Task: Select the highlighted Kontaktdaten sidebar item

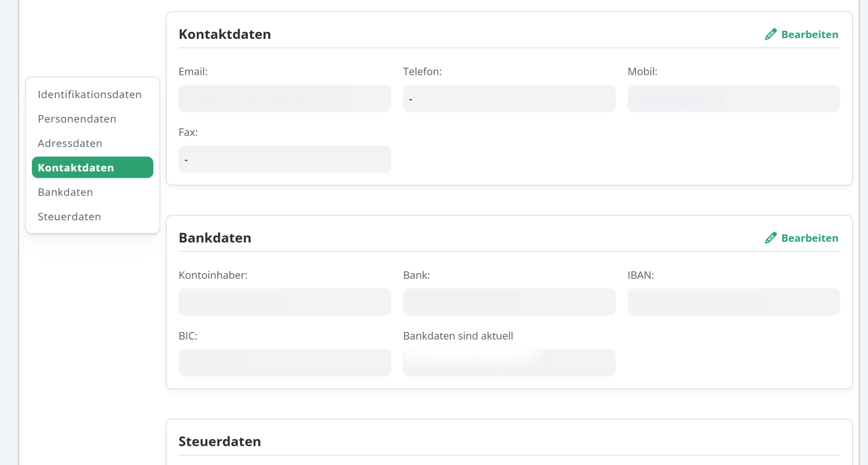Action: 92,168
